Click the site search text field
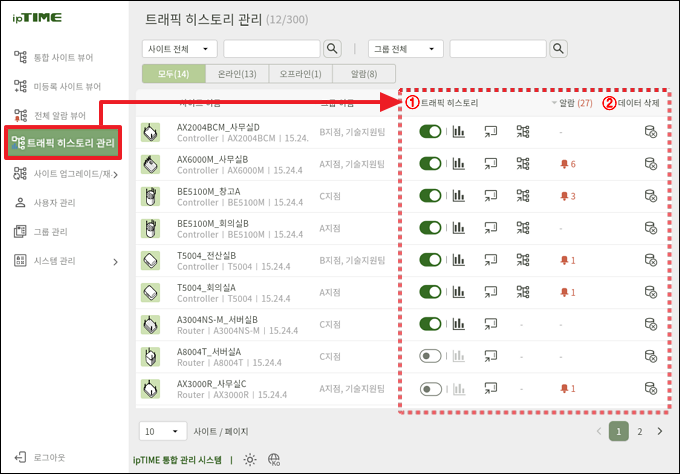Image resolution: width=680 pixels, height=474 pixels. [x=271, y=48]
